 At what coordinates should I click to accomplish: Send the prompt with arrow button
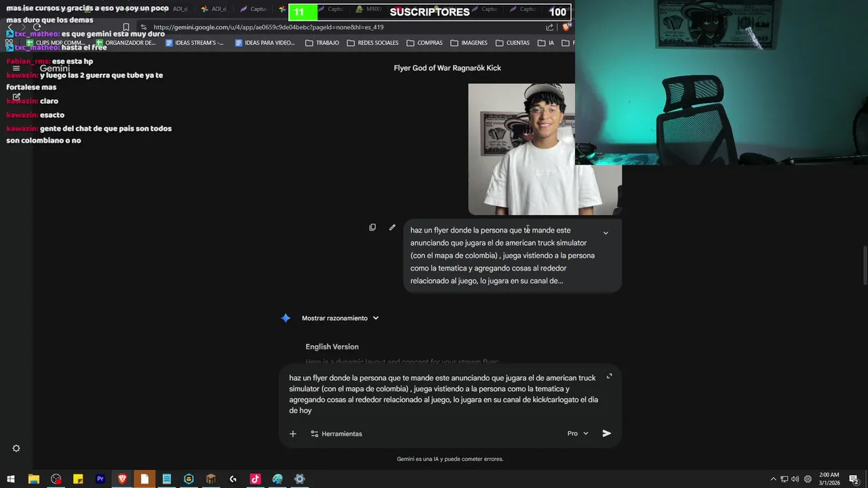click(x=607, y=434)
